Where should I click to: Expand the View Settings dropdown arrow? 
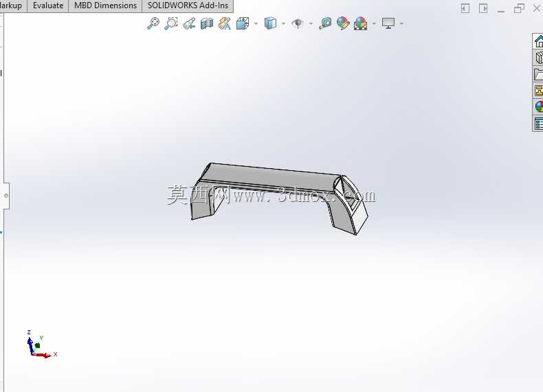pos(401,24)
